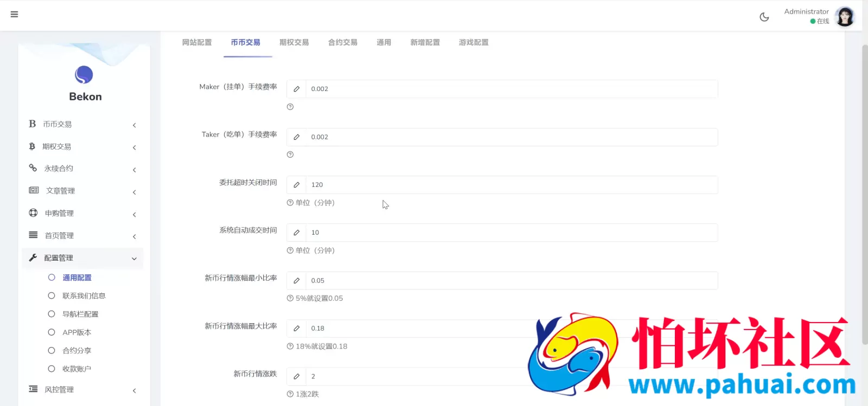Switch to dark mode moon icon
Image resolution: width=868 pixels, height=406 pixels.
pos(764,17)
